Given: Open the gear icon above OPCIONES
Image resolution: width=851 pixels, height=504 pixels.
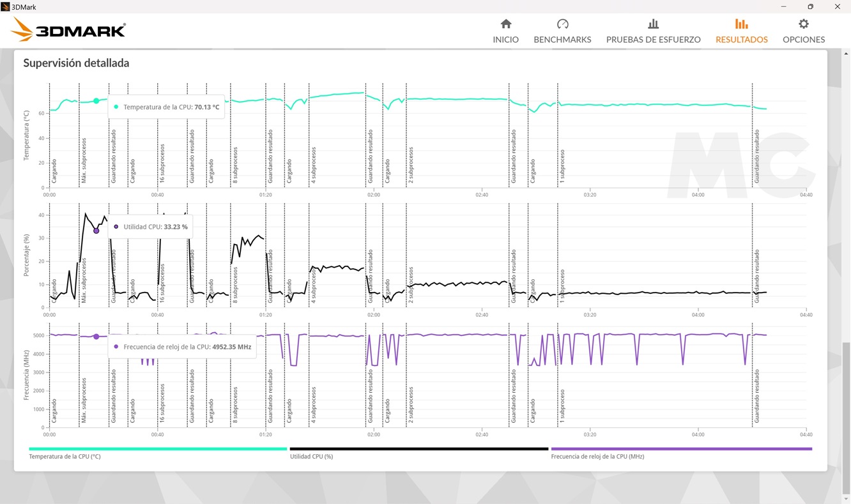Looking at the screenshot, I should click(x=803, y=24).
